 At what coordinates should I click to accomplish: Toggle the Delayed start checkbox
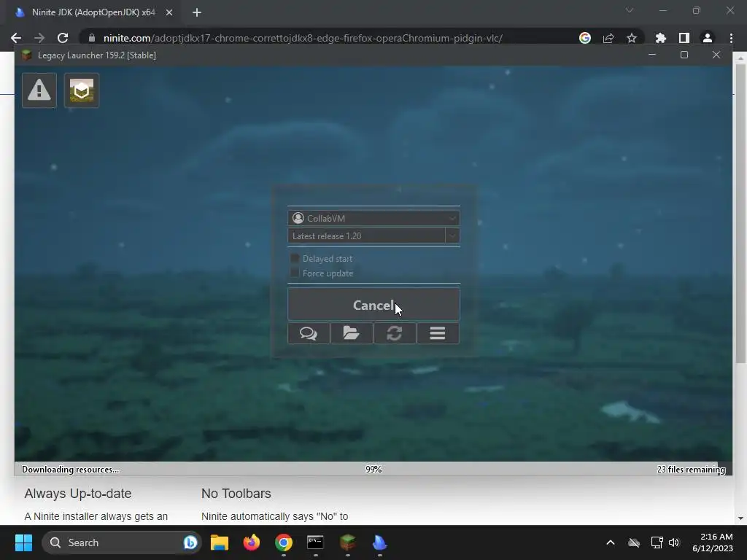click(x=295, y=258)
